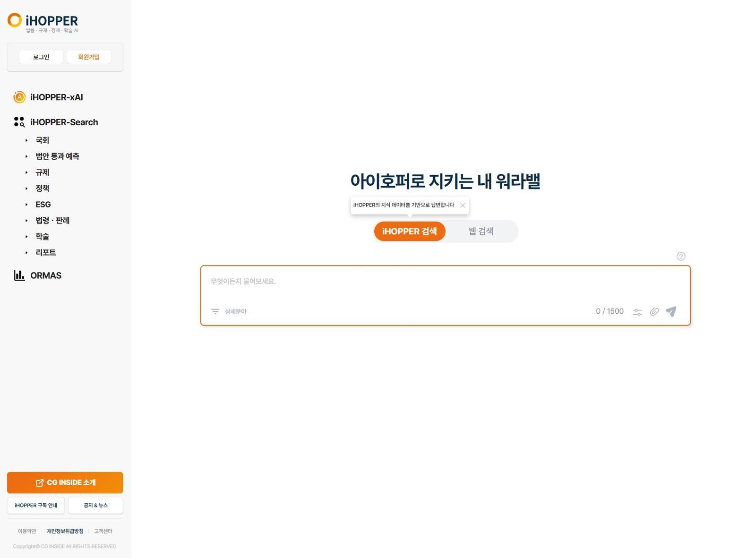Click the external link icon in CG INSIDE 소개
Screen dimensions: 756x558
(40, 482)
